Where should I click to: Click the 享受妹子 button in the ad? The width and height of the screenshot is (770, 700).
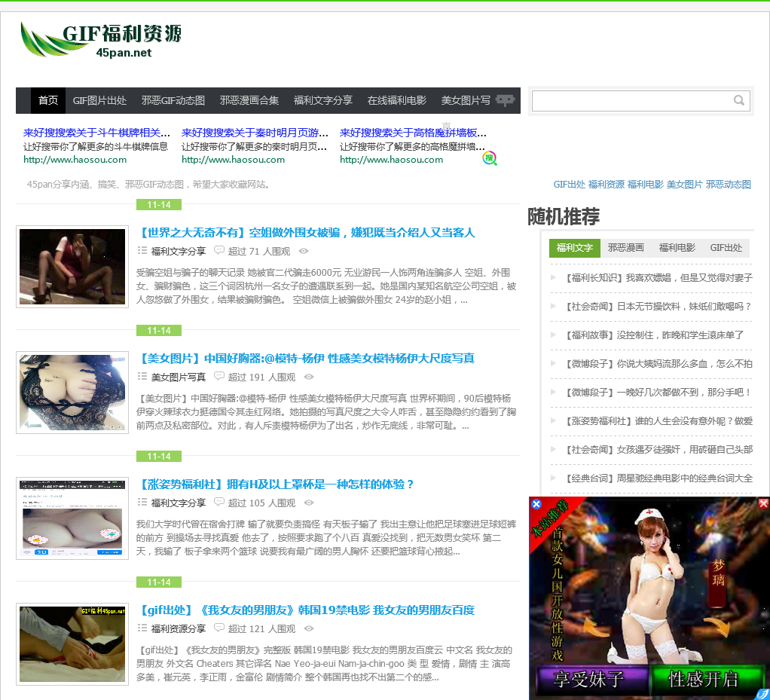click(591, 679)
